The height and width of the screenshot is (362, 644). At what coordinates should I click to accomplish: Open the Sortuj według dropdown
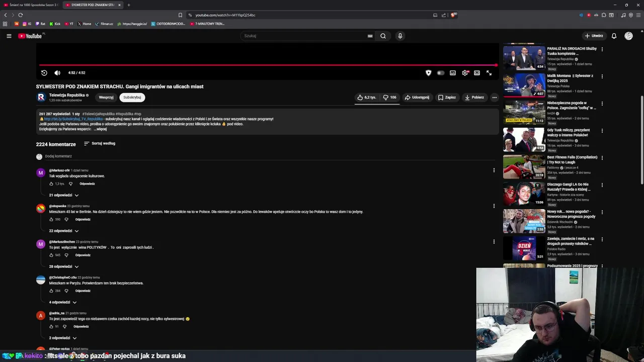pos(100,143)
